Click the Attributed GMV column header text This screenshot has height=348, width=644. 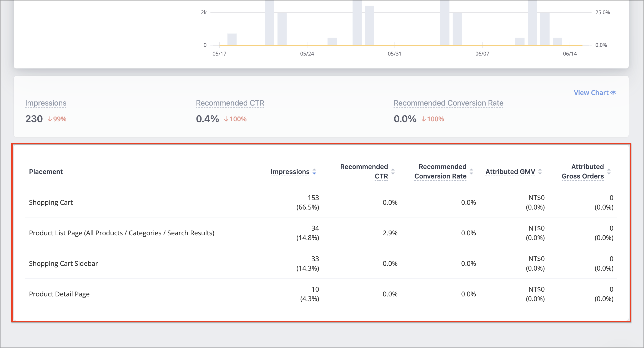tap(510, 172)
